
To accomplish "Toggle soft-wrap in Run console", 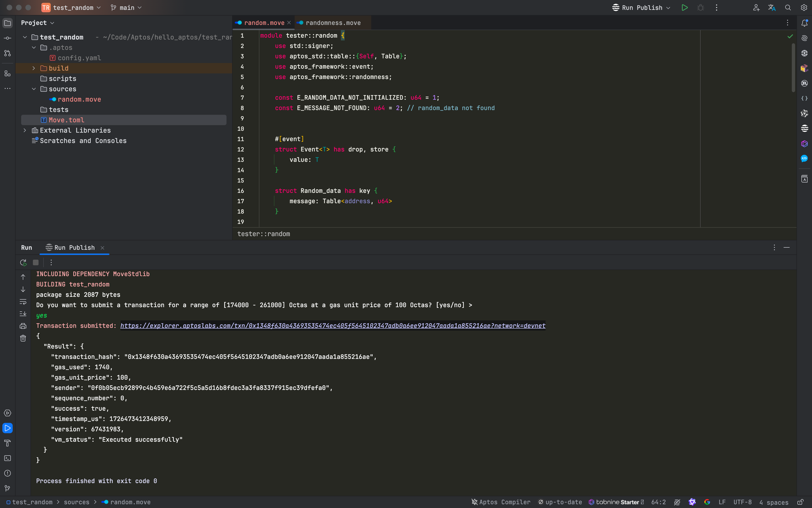I will (23, 302).
